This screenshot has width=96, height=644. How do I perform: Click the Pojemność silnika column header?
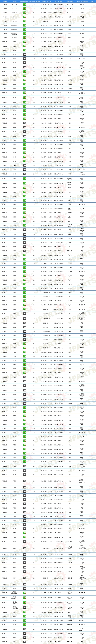[x=34, y=1]
